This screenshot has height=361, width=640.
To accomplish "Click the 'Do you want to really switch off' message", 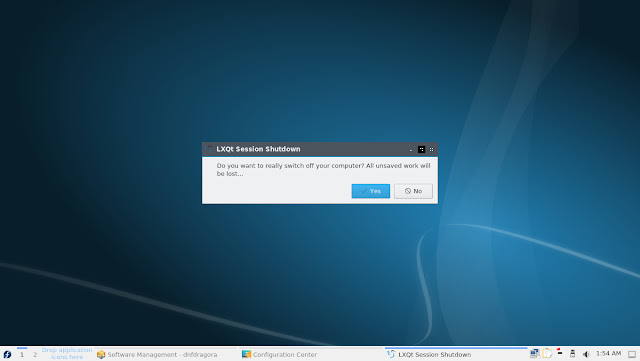I will [x=323, y=169].
